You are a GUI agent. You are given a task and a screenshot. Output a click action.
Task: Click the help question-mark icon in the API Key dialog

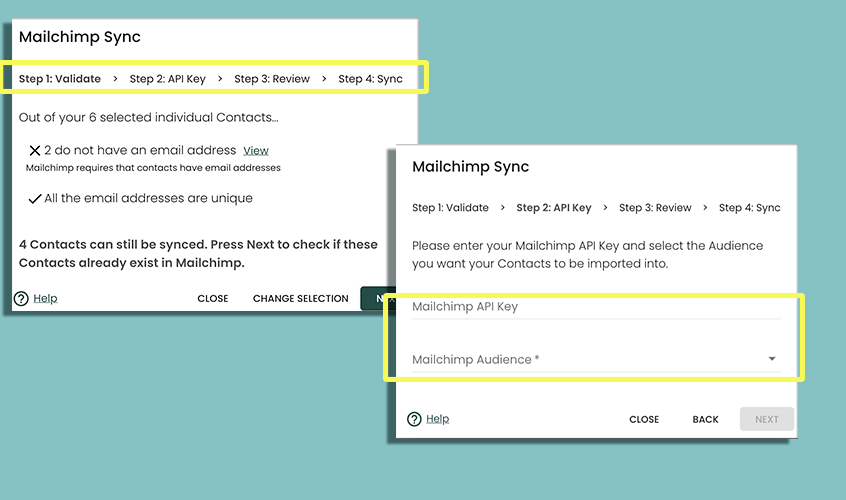tap(414, 419)
